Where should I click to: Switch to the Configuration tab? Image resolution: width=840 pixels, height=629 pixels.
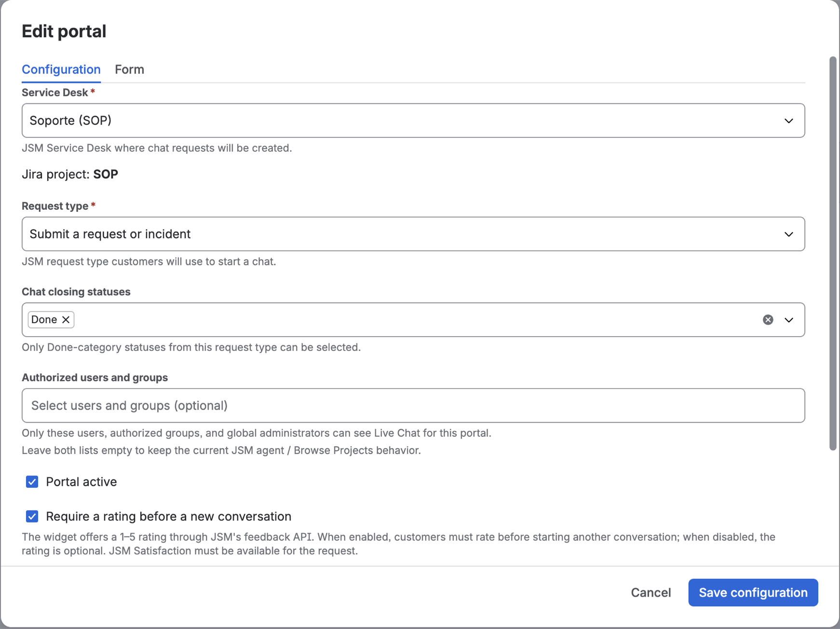tap(61, 69)
